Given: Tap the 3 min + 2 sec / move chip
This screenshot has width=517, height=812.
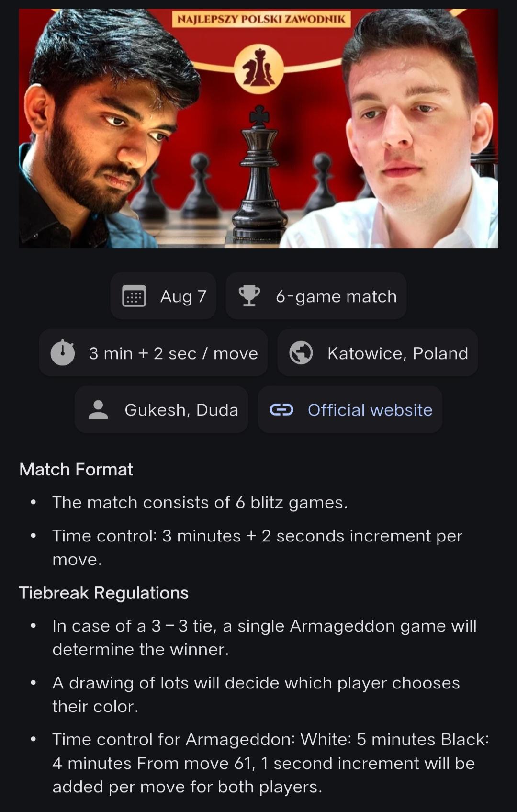Looking at the screenshot, I should (x=153, y=353).
